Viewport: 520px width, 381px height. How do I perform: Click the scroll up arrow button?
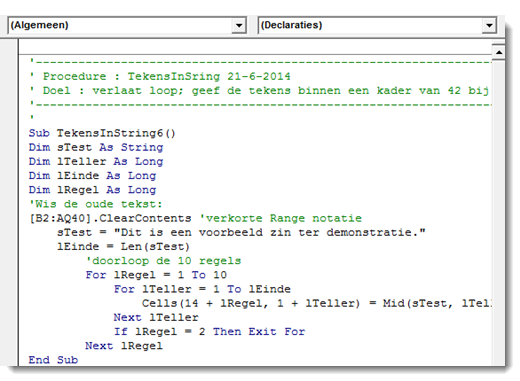click(499, 52)
